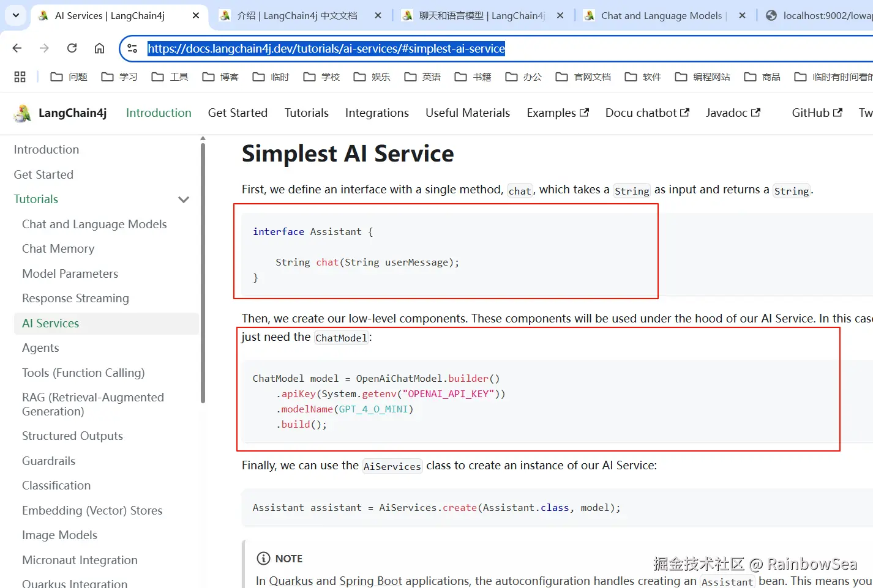Switch to 介绍 | LangChain4j 中文文档 tab
Screen dimensions: 873x588
pos(297,15)
